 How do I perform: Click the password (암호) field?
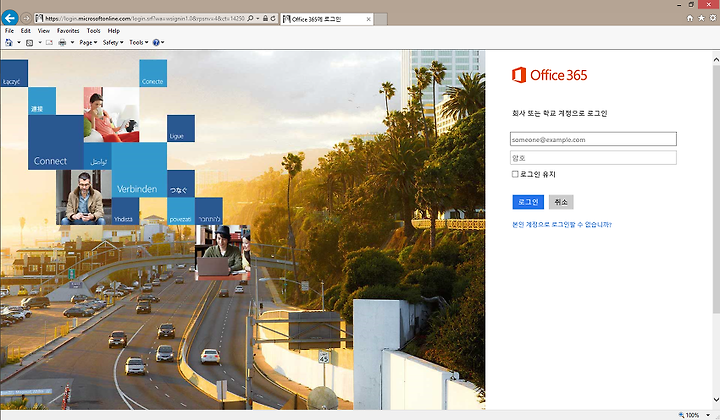click(593, 157)
